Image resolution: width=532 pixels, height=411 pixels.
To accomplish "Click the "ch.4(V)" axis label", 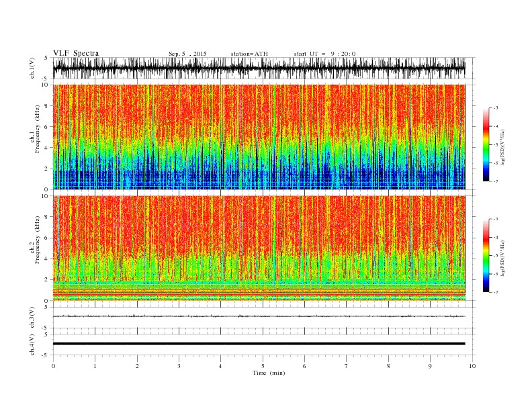I will [x=32, y=345].
